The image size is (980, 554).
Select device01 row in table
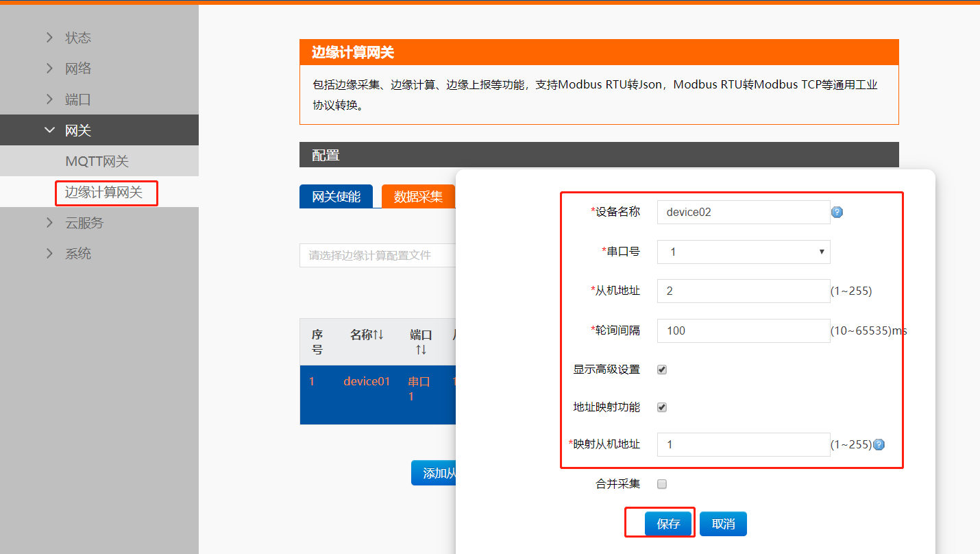click(x=367, y=382)
